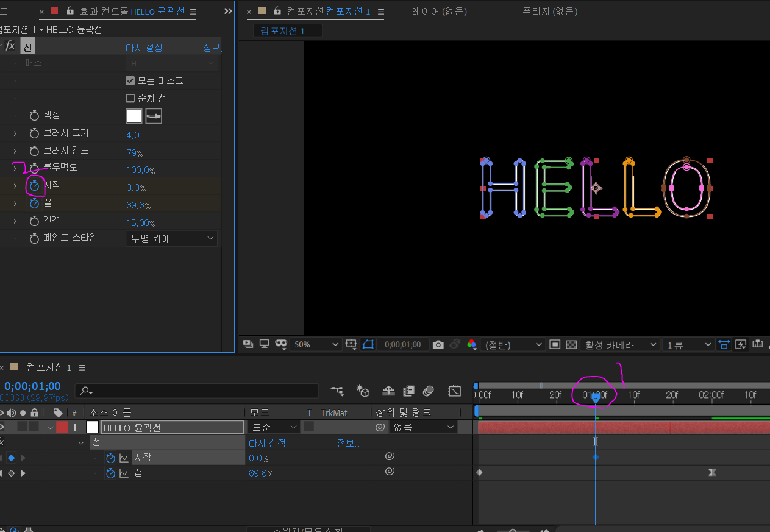Enable motion blur icon in timeline
Image resolution: width=770 pixels, height=532 pixels.
pos(429,391)
